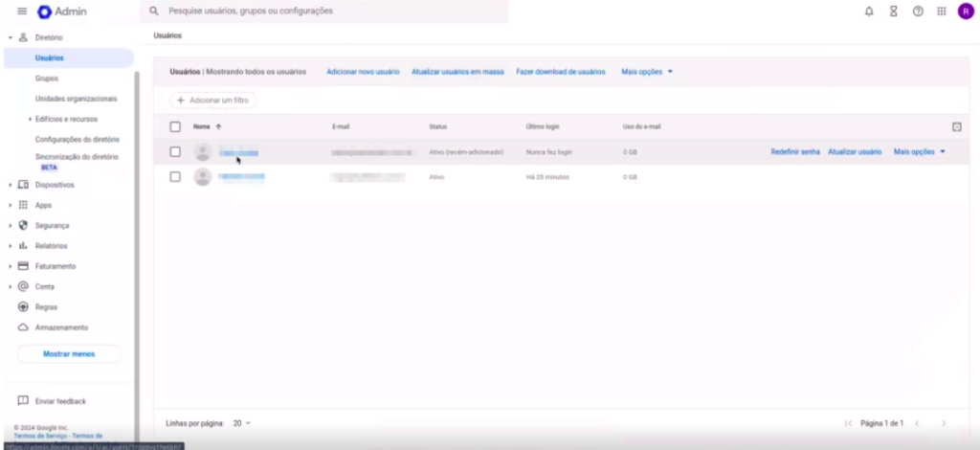Open the help question mark icon
The height and width of the screenshot is (450, 980).
(x=917, y=11)
